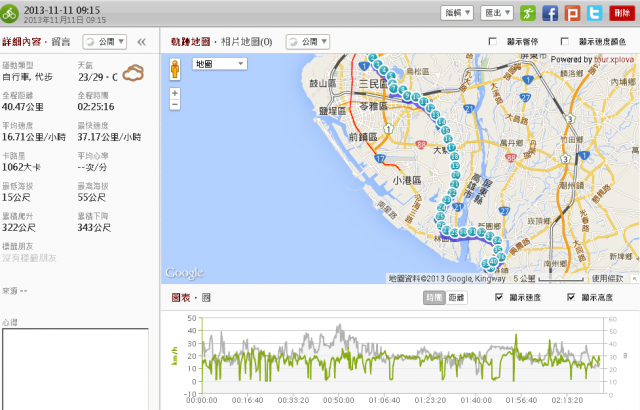Open the 編輯 edit dropdown
The height and width of the screenshot is (410, 640).
(457, 13)
